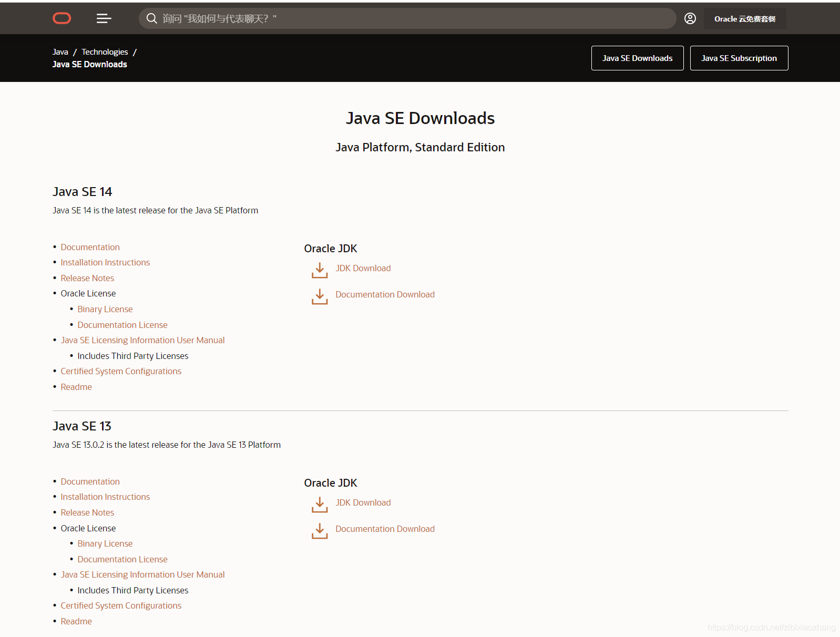This screenshot has height=637, width=840.
Task: Go to Java breadcrumb link
Action: click(60, 52)
